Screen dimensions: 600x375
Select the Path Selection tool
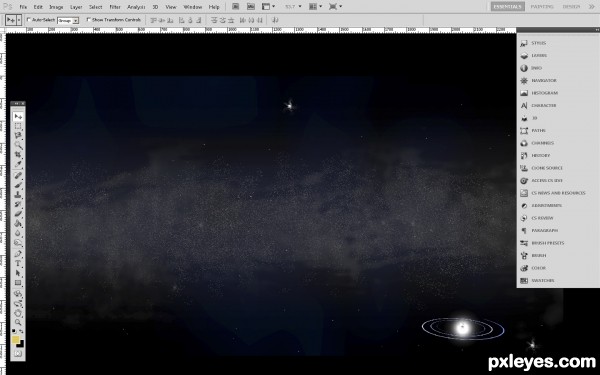coord(18,273)
